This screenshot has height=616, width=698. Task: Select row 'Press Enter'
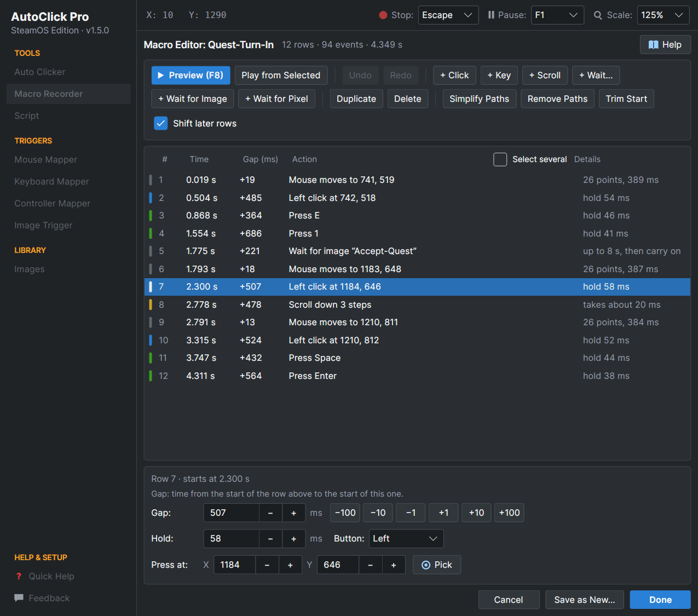pyautogui.click(x=417, y=376)
